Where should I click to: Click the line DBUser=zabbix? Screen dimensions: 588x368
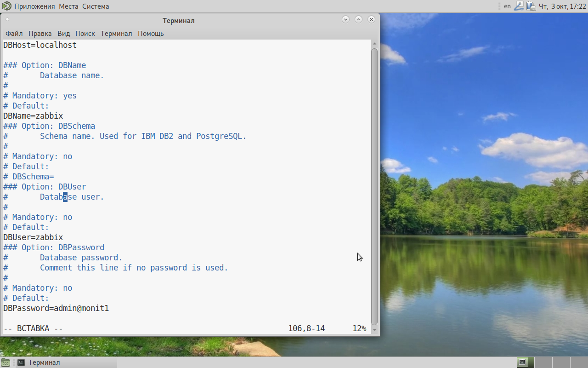point(33,237)
